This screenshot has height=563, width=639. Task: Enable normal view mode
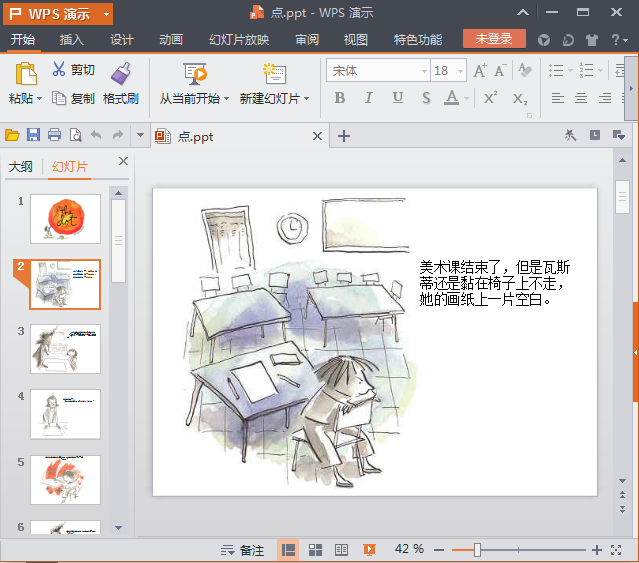288,550
